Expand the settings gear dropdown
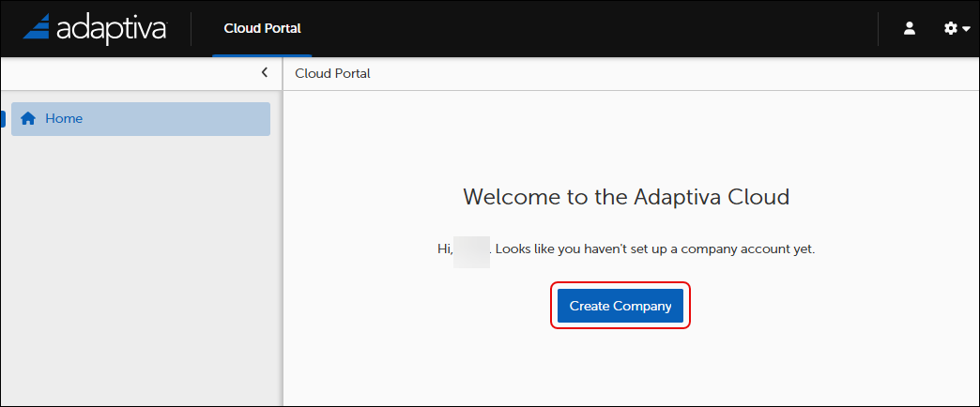 point(957,28)
